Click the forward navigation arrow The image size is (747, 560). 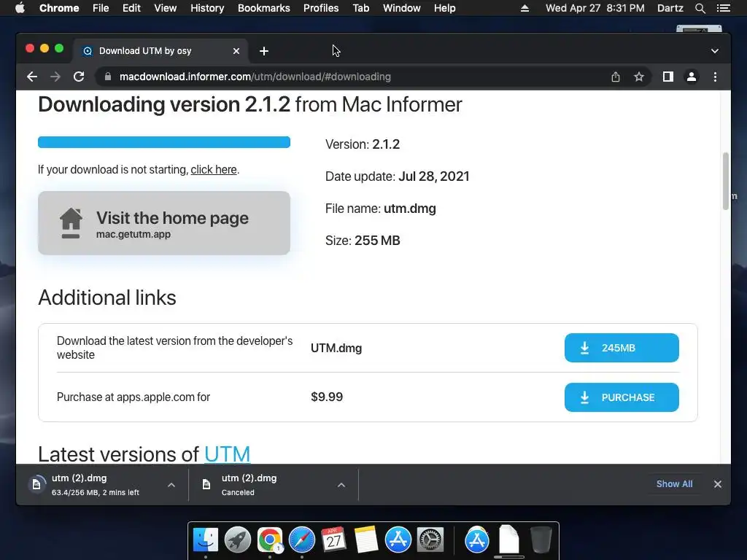(55, 77)
